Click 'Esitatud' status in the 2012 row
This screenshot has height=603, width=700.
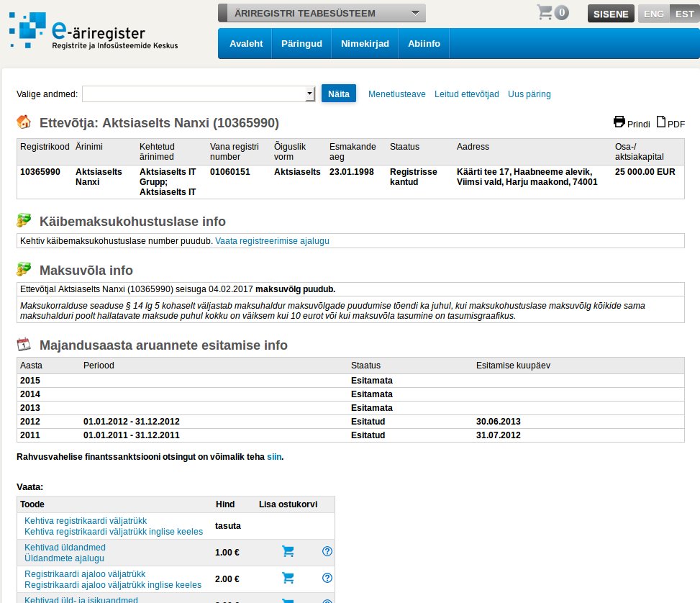[x=368, y=422]
